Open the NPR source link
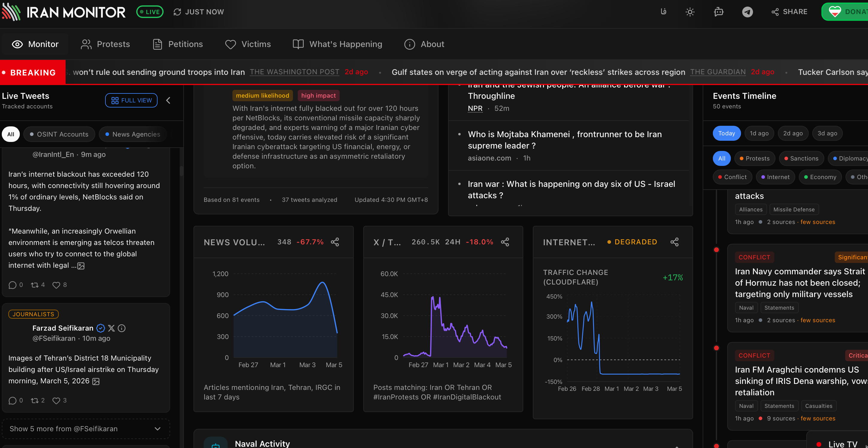This screenshot has width=868, height=448. pos(475,108)
